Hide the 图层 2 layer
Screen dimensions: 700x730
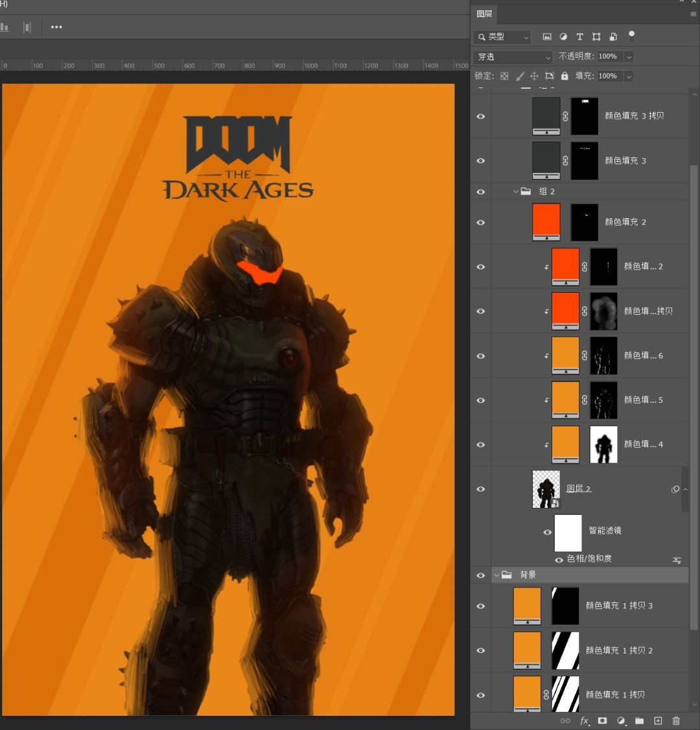pyautogui.click(x=481, y=490)
